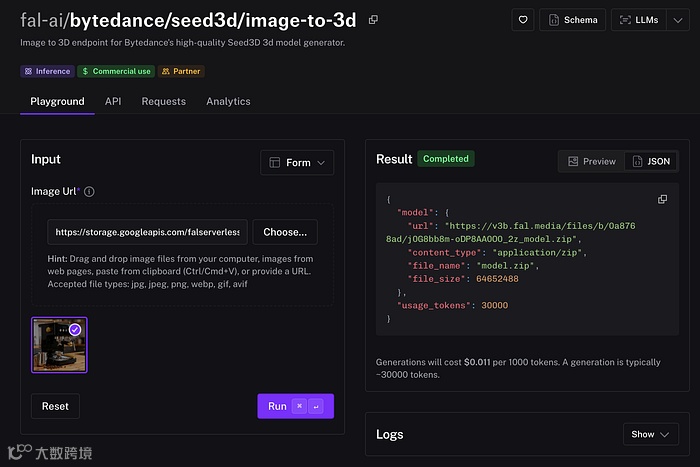Favorite the model with the heart icon
The height and width of the screenshot is (467, 700).
(x=523, y=20)
